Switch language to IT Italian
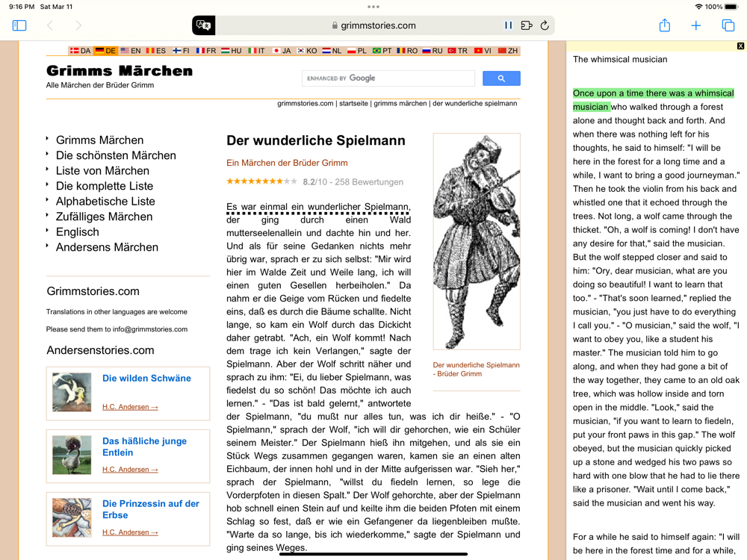This screenshot has width=747, height=560. coord(256,51)
